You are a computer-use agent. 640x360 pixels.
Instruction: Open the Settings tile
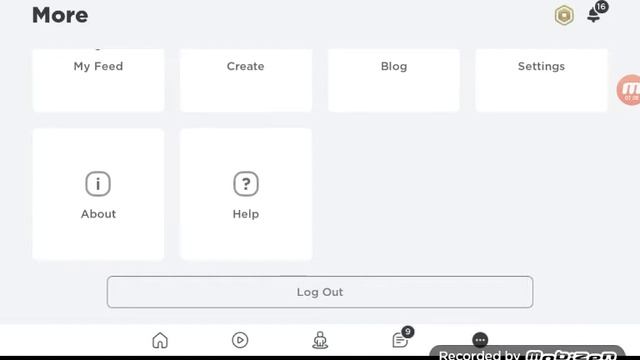[x=542, y=80]
